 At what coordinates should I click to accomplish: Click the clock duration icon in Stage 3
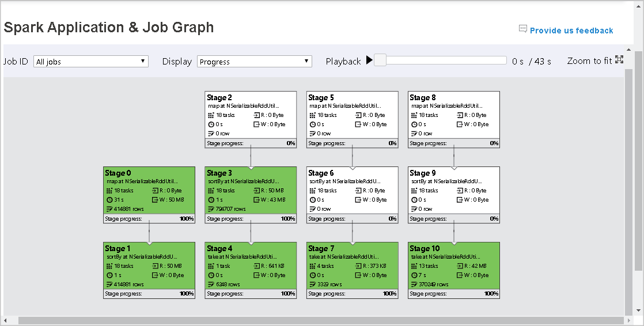(211, 200)
